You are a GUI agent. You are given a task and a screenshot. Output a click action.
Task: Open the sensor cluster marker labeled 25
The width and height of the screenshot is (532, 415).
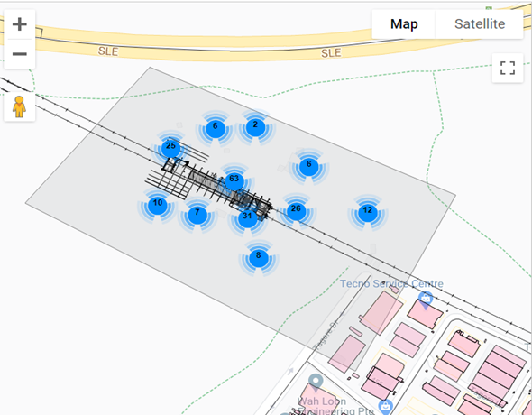pyautogui.click(x=170, y=148)
